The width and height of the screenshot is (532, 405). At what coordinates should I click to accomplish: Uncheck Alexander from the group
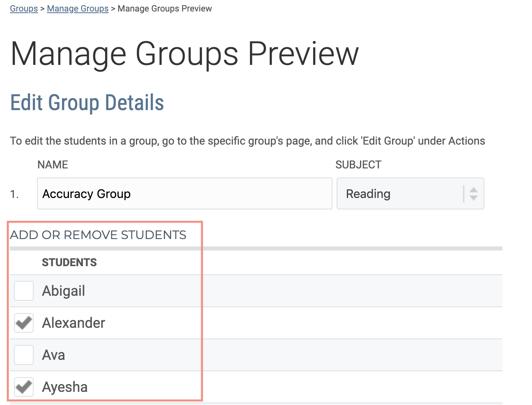(x=23, y=323)
